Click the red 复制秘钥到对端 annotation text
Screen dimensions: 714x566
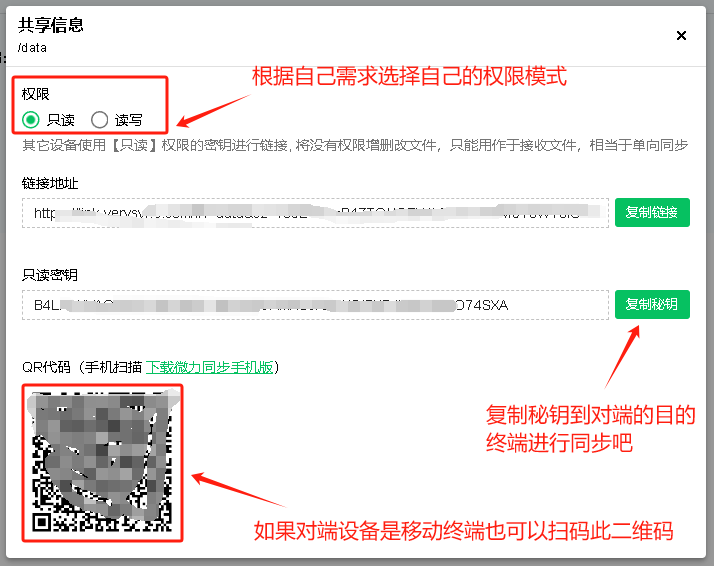click(590, 428)
